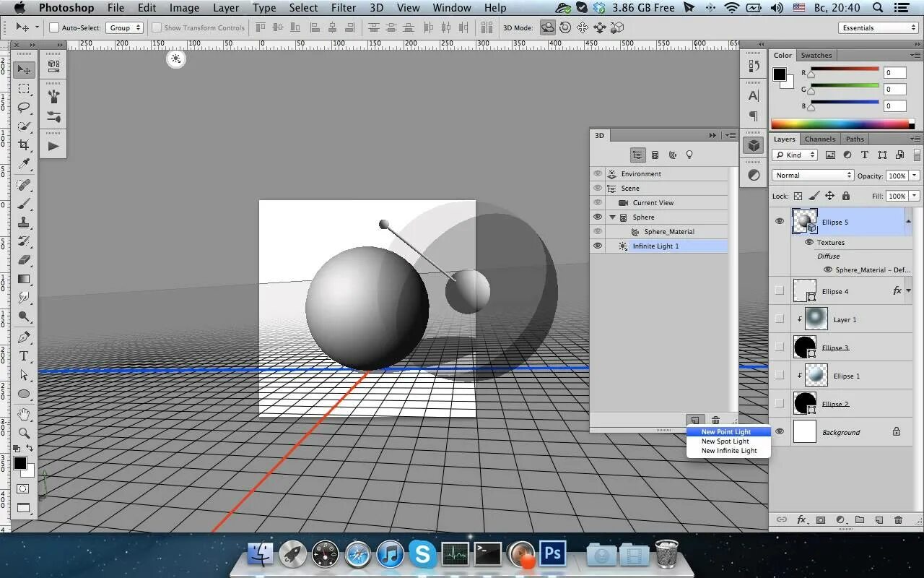Expand Ellipse 4 layer effects

pos(908,290)
